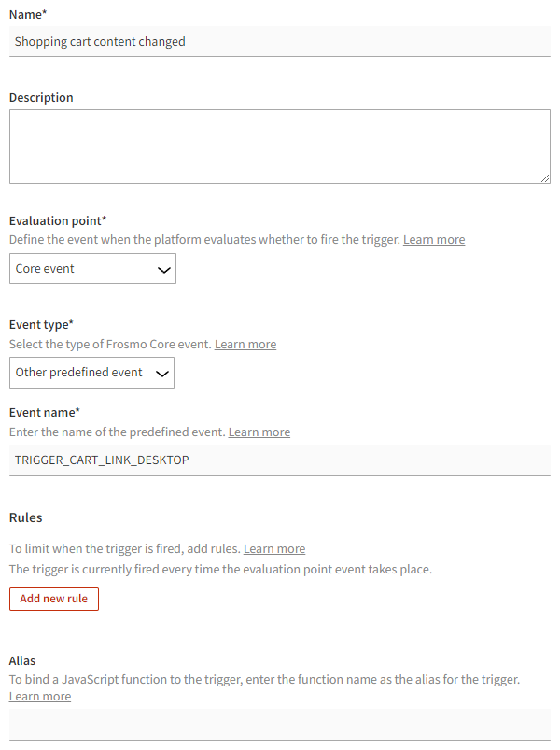Click Learn more under the Alias description
This screenshot has width=560, height=750.
tap(39, 696)
